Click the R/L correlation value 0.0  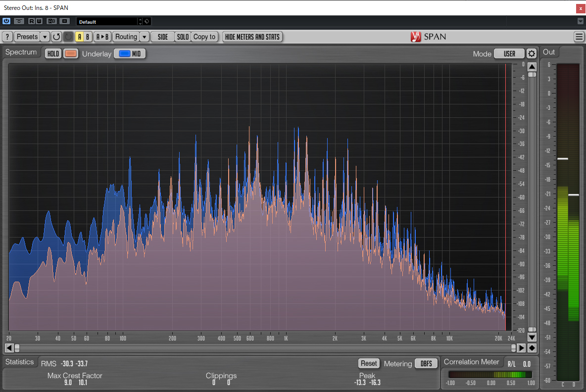pos(527,364)
